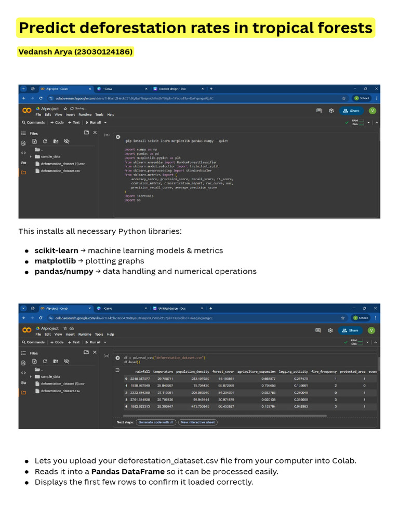
Task: Click School profile chip in top browser
Action: coord(362,98)
